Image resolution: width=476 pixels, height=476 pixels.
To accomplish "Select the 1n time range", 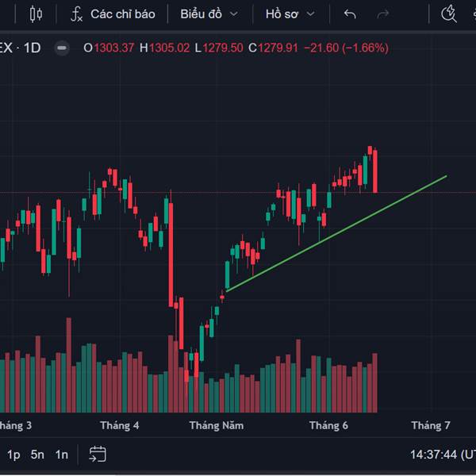I will [x=62, y=455].
